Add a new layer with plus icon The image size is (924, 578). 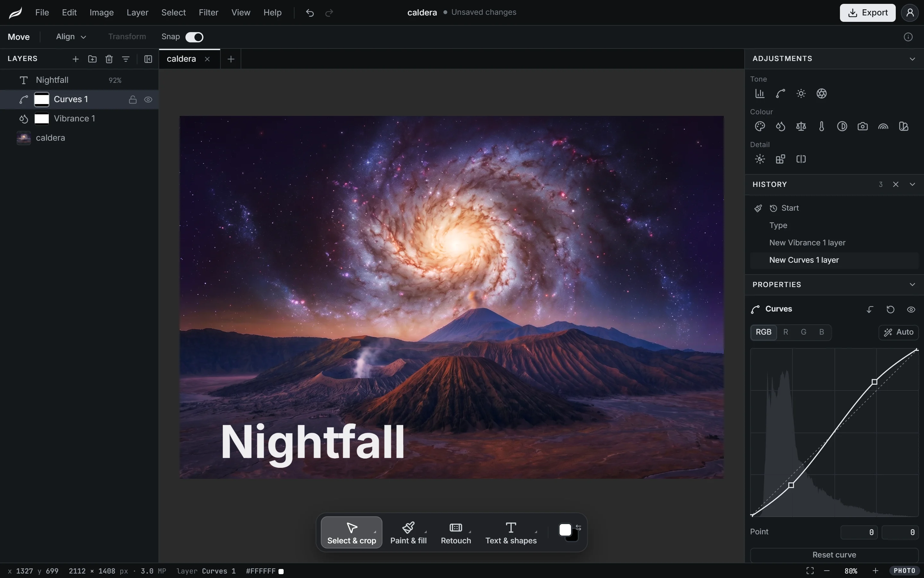[76, 59]
